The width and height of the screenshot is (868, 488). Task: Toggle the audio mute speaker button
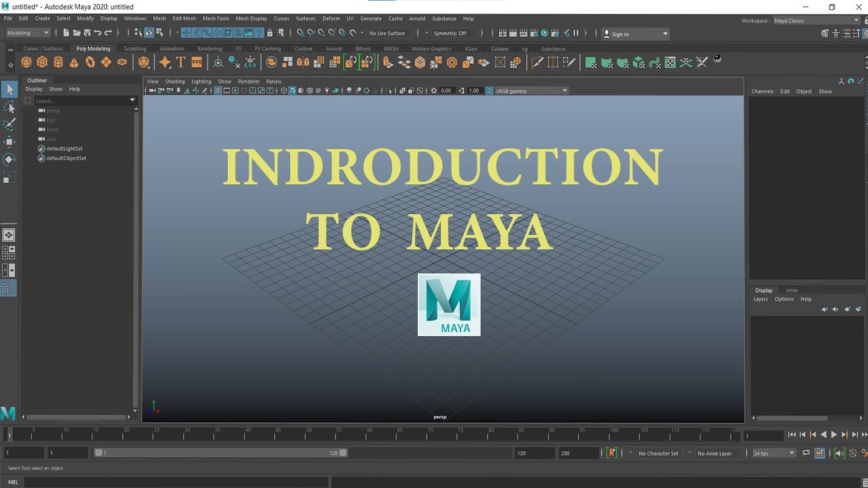[x=840, y=453]
